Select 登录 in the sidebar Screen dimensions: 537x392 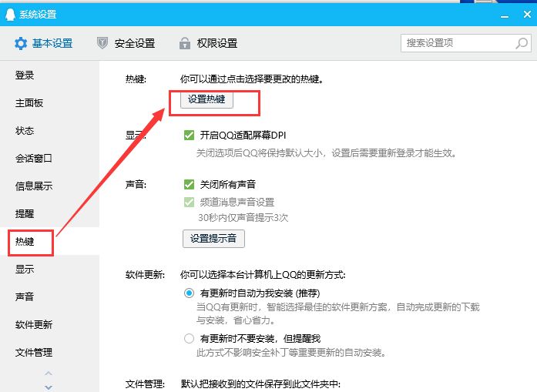pos(25,75)
